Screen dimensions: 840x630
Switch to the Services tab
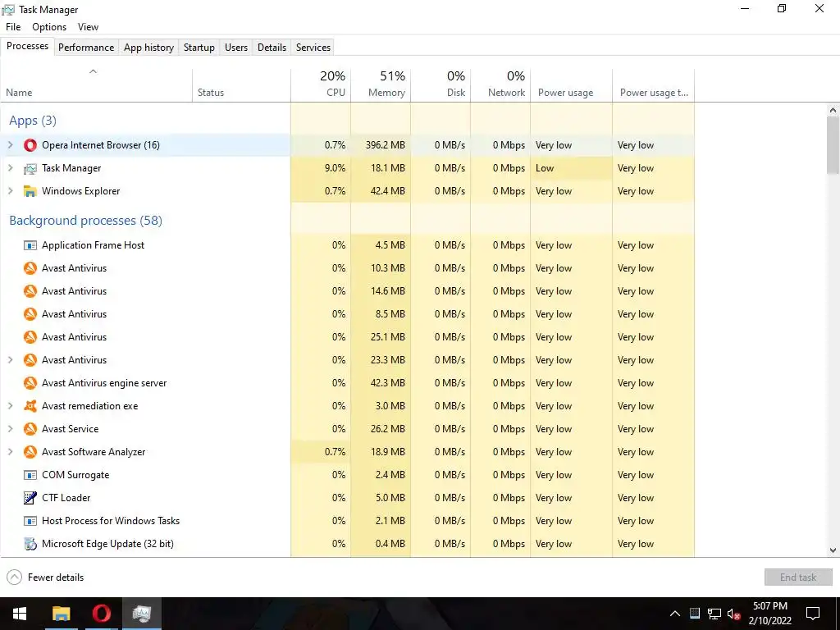click(x=313, y=47)
